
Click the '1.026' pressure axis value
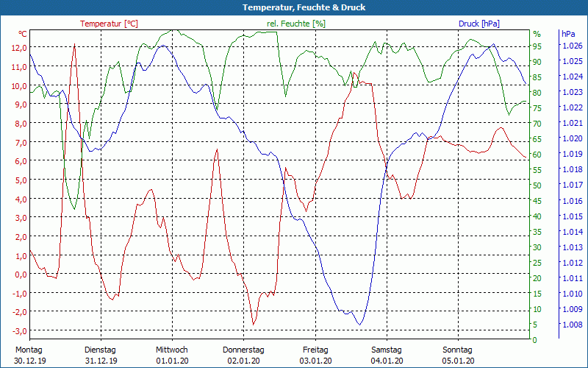click(x=573, y=46)
